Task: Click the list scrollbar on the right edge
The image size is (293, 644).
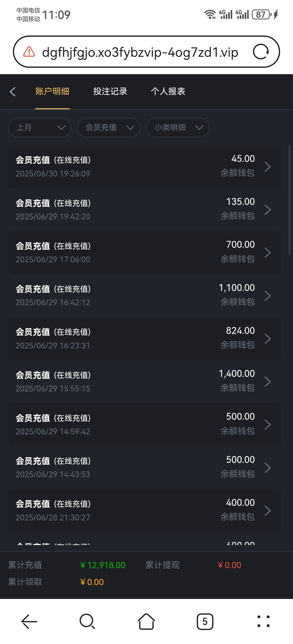Action: pyautogui.click(x=289, y=200)
